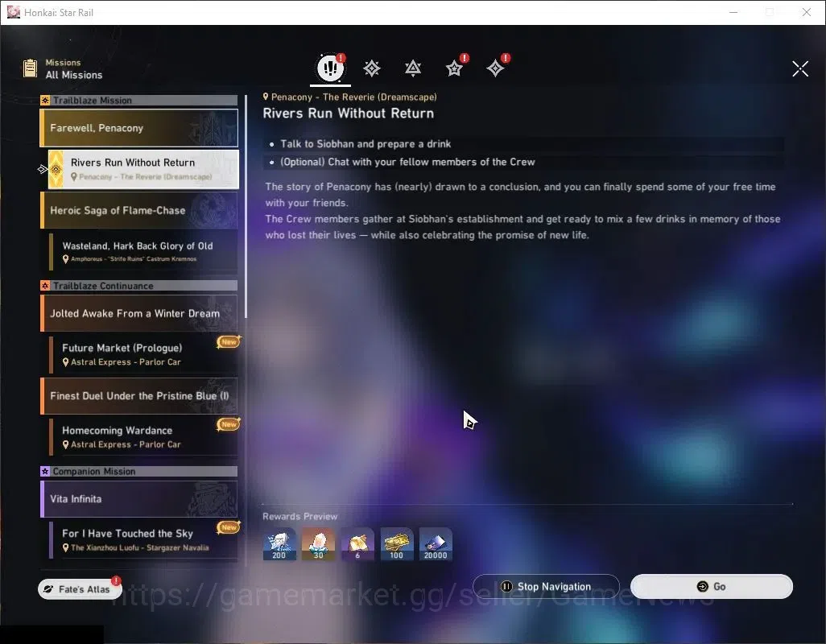Screen dimensions: 826x644
Task: Click the Trailblaze Mission section header icon
Action: [x=45, y=100]
